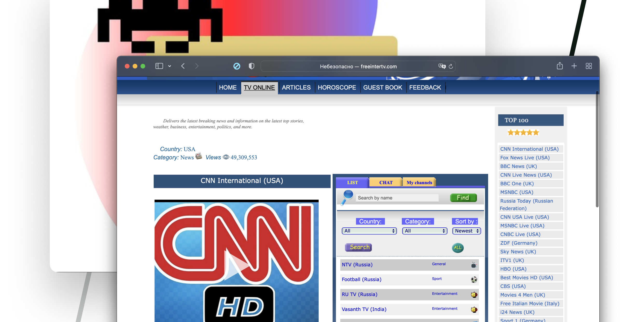Click the back navigation arrow
Viewport: 644px width, 322px height.
click(x=183, y=66)
